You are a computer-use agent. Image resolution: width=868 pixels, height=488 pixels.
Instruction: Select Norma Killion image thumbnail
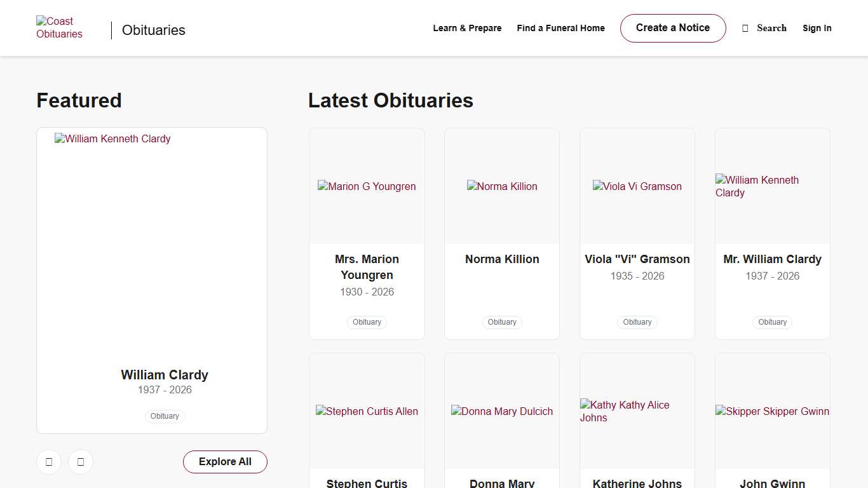502,186
